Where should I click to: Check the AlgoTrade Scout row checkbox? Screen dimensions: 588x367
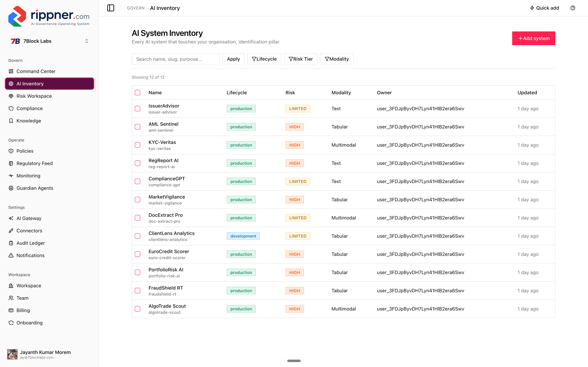(138, 309)
